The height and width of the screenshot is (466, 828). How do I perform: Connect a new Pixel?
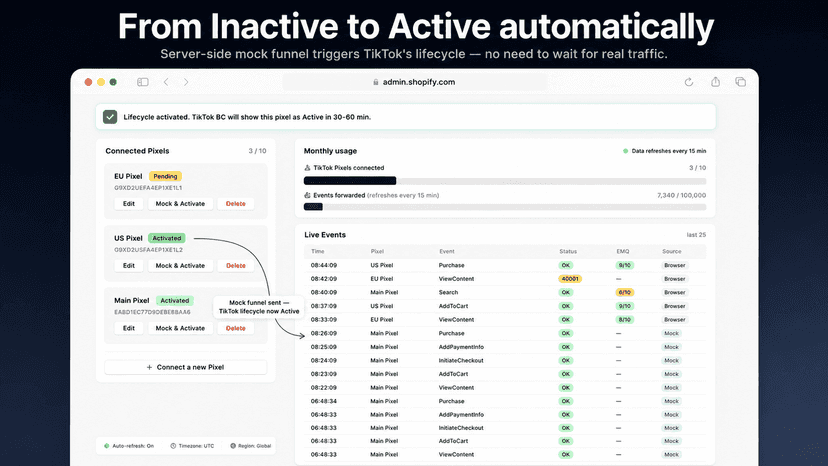point(185,367)
